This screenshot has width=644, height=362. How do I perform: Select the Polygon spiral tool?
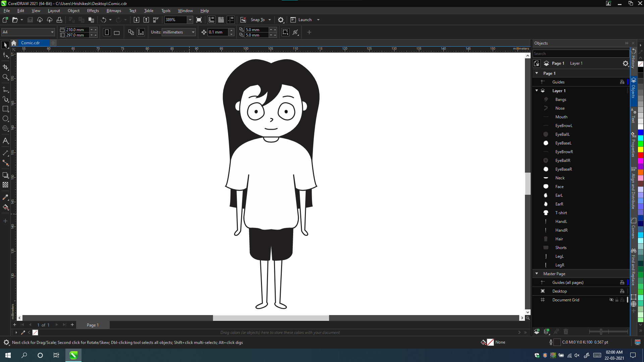(x=5, y=128)
